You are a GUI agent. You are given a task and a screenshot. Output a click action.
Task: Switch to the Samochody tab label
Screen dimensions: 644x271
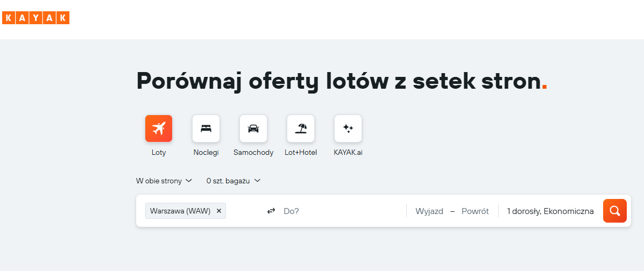pos(253,152)
